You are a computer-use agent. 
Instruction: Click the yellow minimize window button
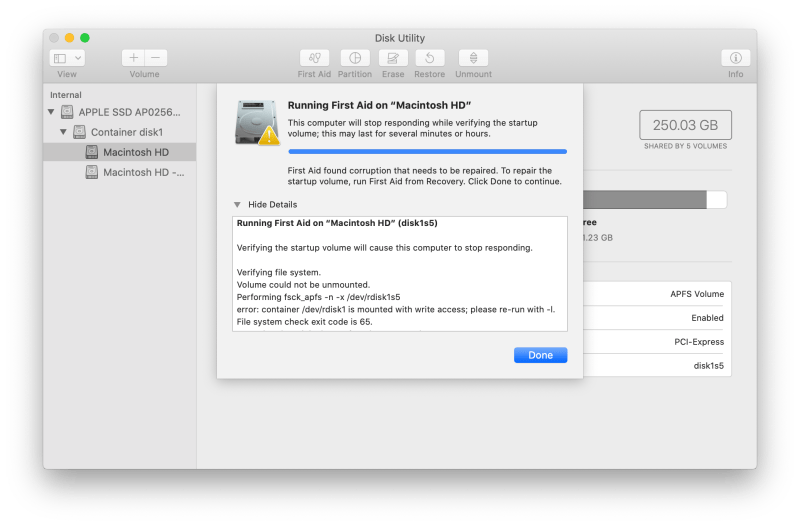69,38
